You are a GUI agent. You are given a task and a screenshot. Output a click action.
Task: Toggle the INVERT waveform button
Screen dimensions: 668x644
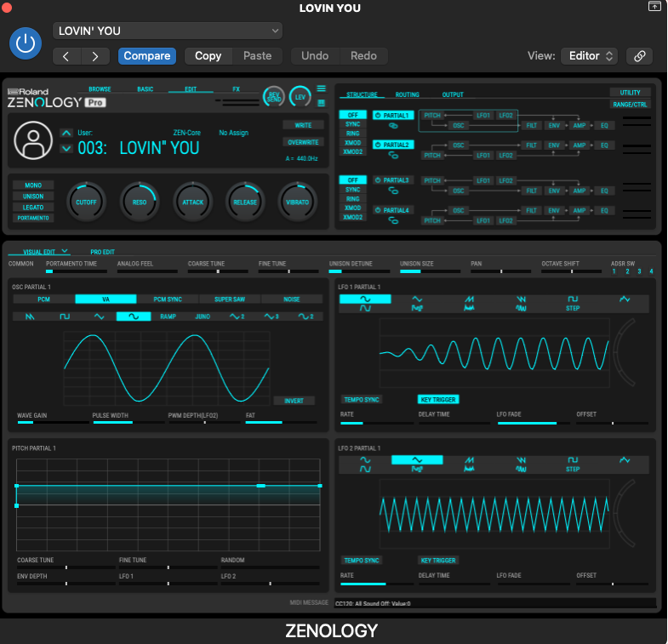click(294, 401)
